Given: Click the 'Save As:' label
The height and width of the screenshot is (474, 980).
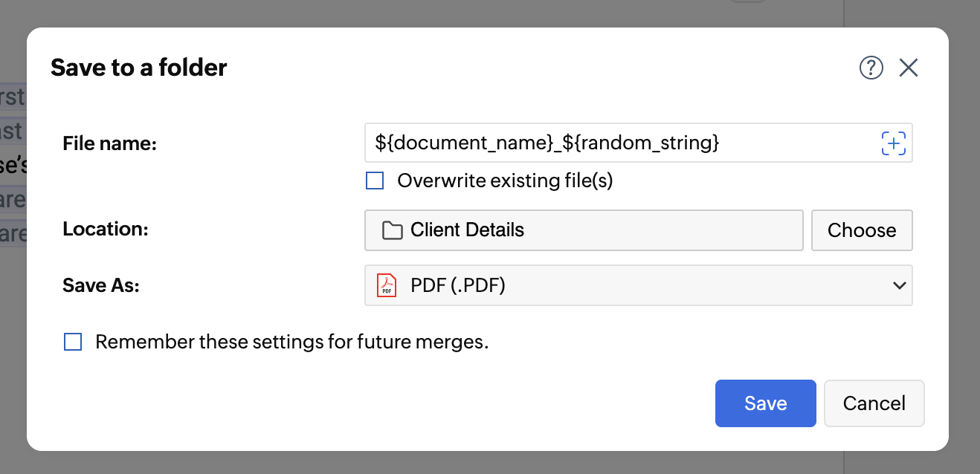Looking at the screenshot, I should [101, 286].
